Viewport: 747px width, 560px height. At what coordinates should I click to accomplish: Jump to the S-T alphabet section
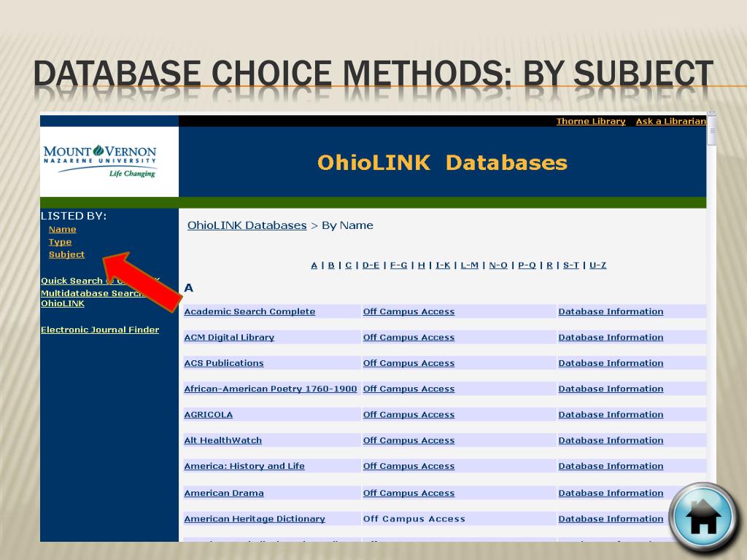point(570,265)
